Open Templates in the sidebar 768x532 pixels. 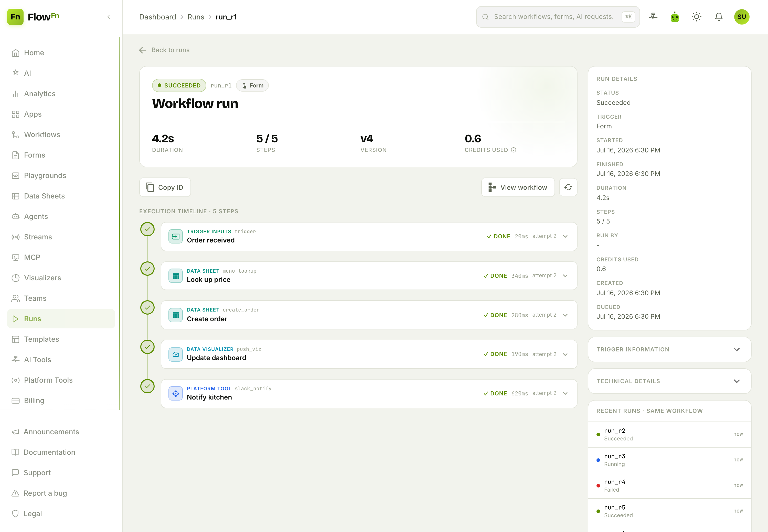tap(61, 339)
